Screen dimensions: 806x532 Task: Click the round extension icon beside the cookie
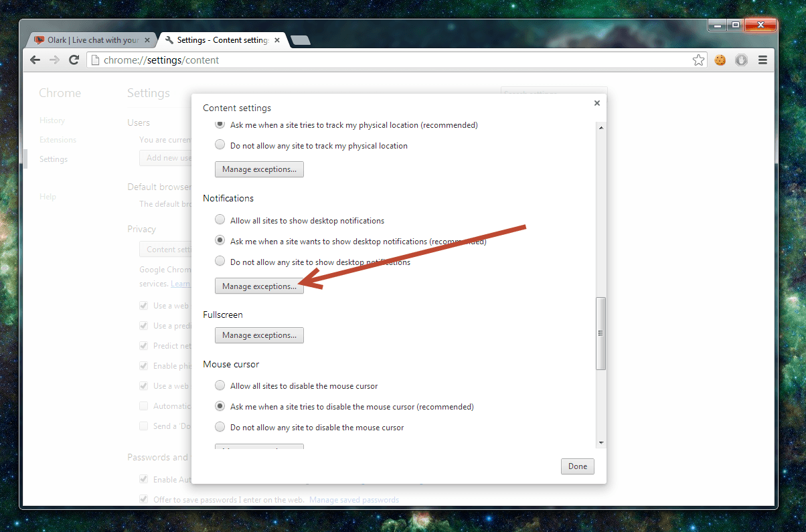point(741,60)
